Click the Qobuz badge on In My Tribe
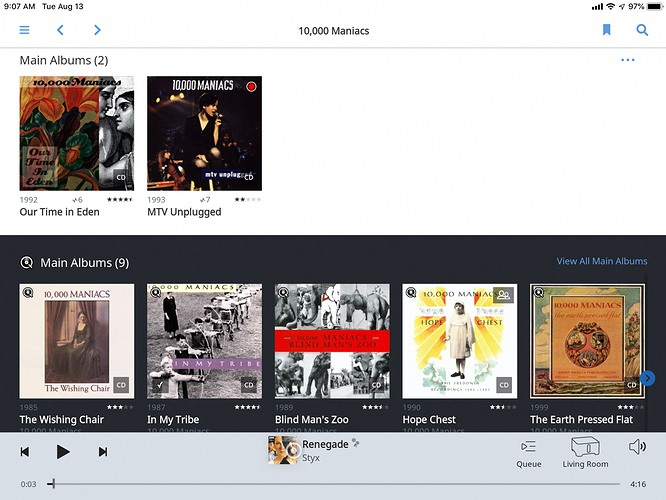Viewport: 666px width, 500px height. 156,293
